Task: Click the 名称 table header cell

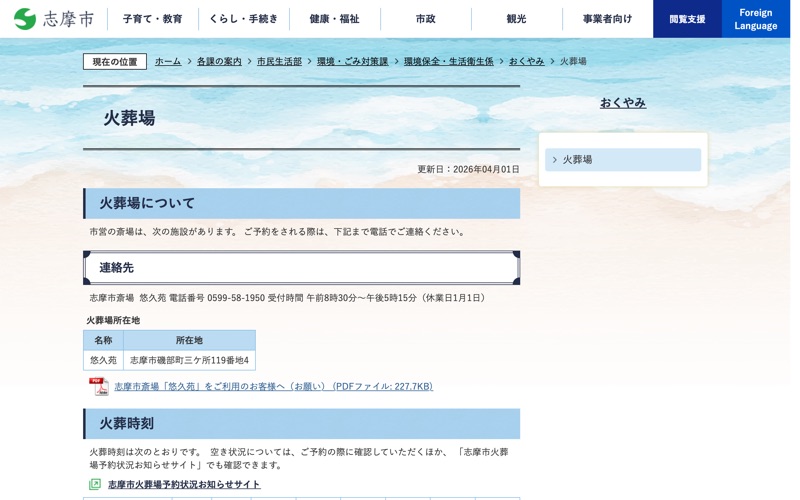Action: [103, 340]
